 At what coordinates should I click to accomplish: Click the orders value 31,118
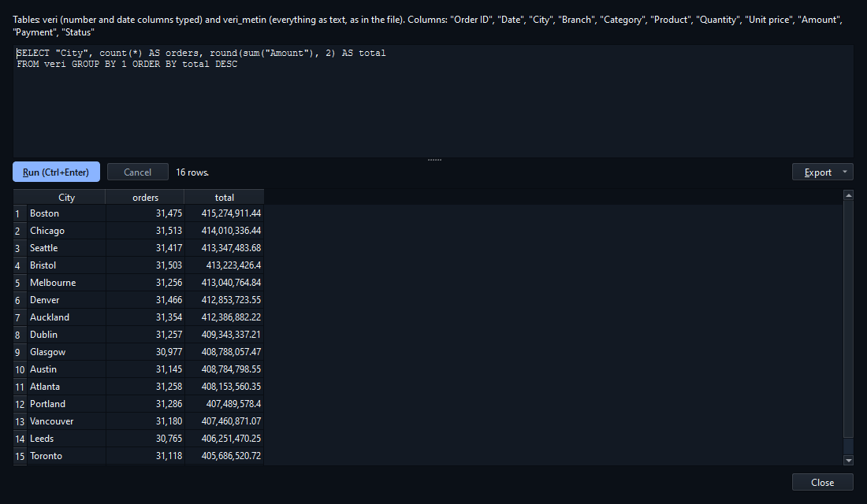pyautogui.click(x=146, y=456)
